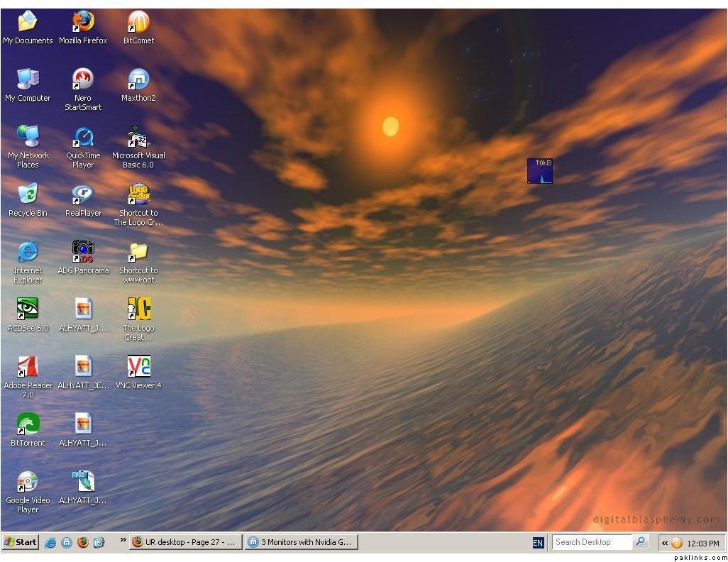Click the ADG Panorama camera icon
This screenshot has height=562, width=728.
(83, 252)
